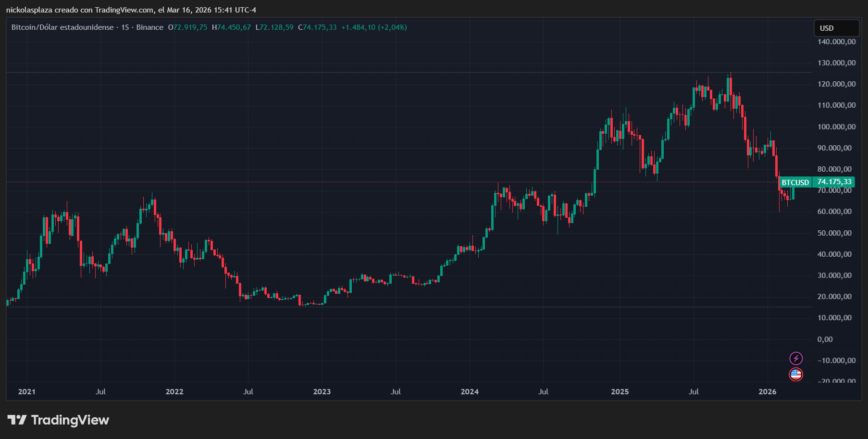Click the 100.000,00 price axis label
868x439 pixels.
coord(836,126)
